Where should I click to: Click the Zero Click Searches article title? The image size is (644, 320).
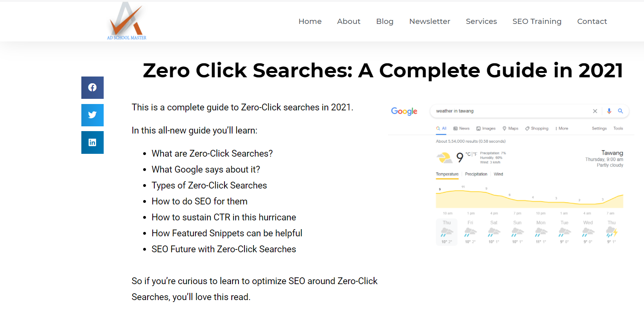point(383,71)
